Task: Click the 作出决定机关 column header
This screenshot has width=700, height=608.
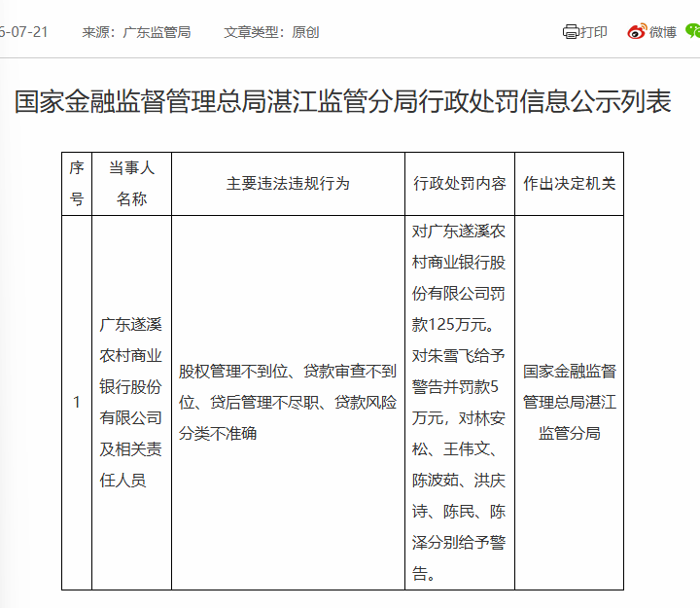Action: pyautogui.click(x=569, y=184)
